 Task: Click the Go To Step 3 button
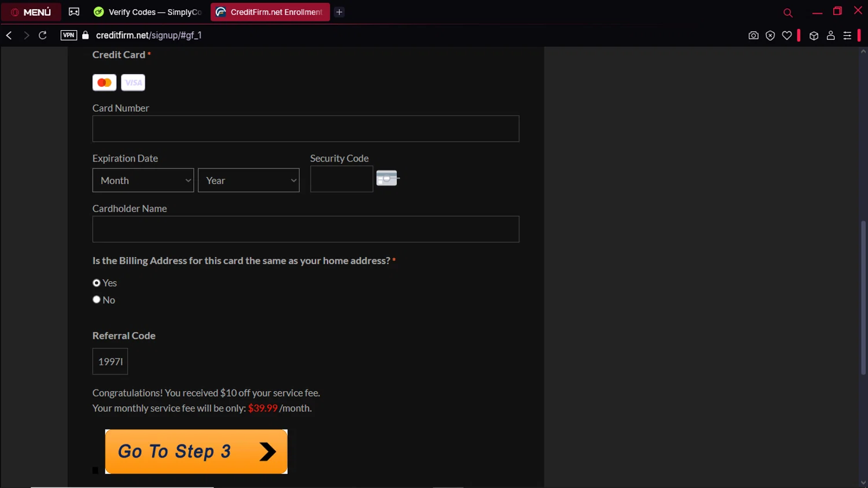coord(196,452)
